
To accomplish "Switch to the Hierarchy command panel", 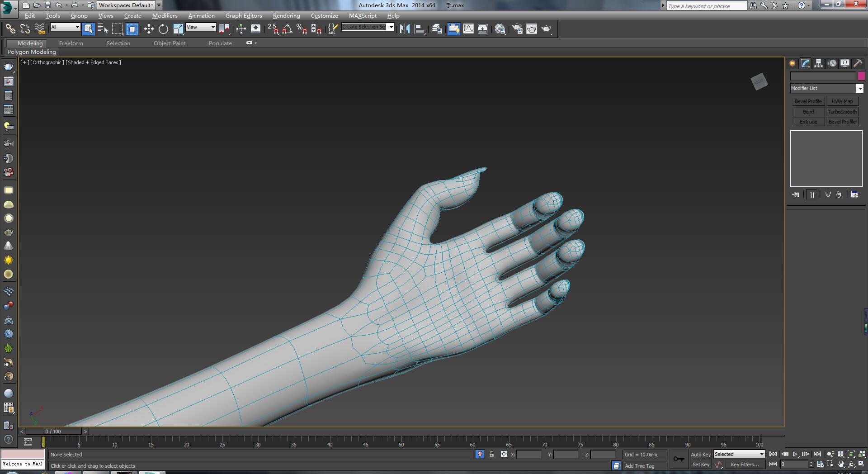I will (x=819, y=63).
